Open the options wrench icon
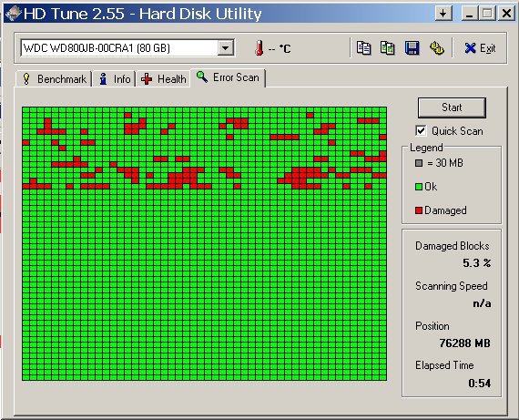 point(436,48)
